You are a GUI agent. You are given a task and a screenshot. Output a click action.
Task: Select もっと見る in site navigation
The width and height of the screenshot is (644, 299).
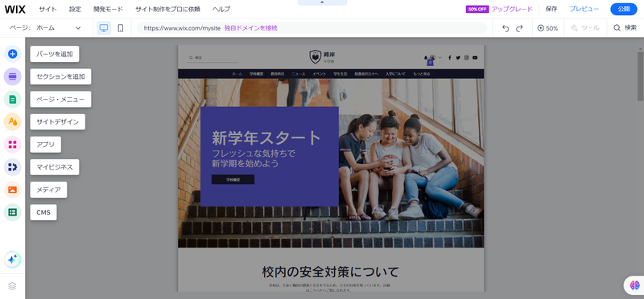(x=421, y=74)
